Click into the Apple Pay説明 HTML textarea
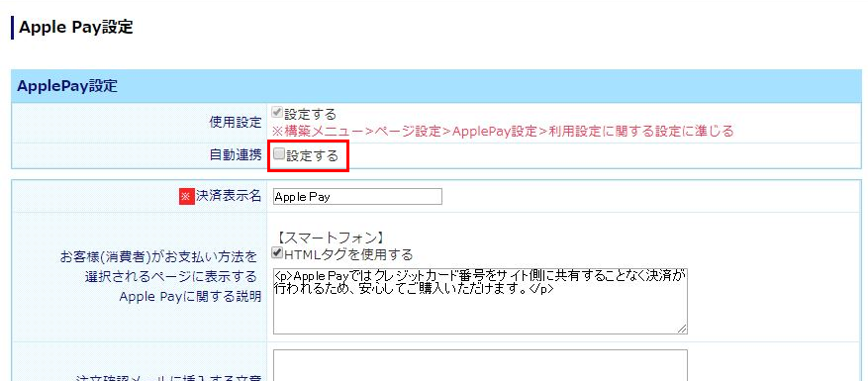Image resolution: width=868 pixels, height=381 pixels. [x=480, y=301]
